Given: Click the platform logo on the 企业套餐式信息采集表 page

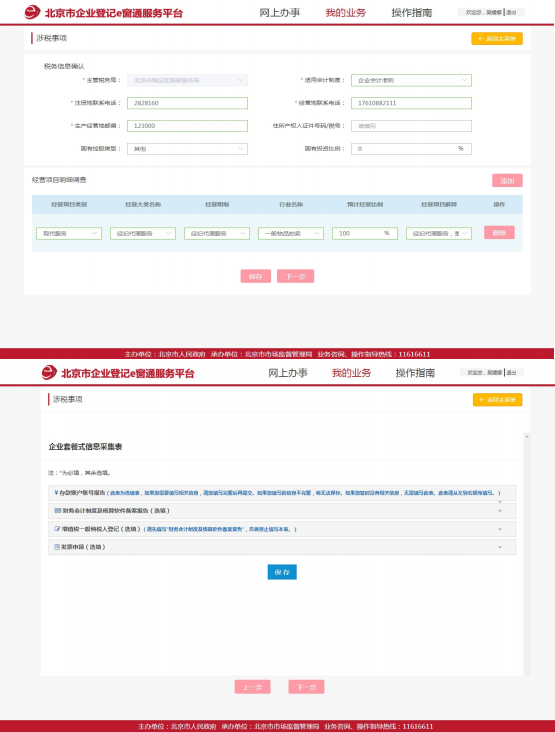Looking at the screenshot, I should pyautogui.click(x=49, y=373).
